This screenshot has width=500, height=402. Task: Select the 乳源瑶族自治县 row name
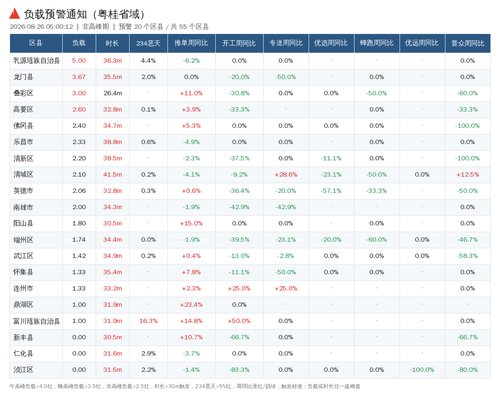pyautogui.click(x=36, y=61)
